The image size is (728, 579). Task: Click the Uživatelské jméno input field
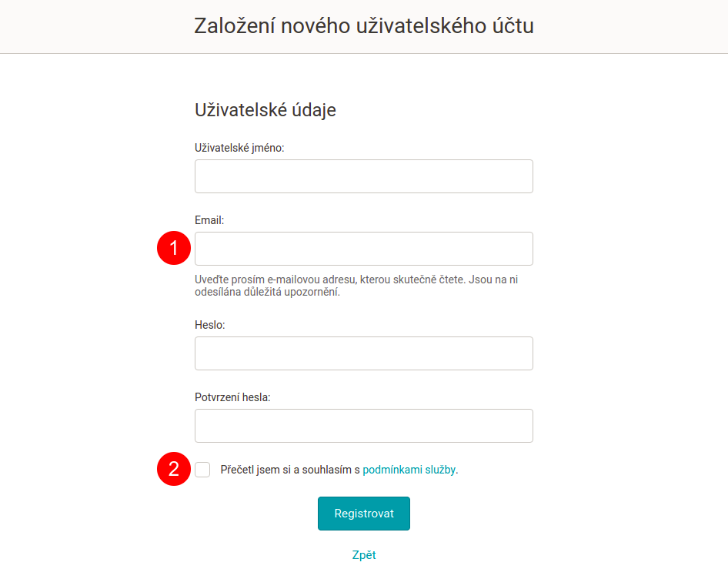363,176
